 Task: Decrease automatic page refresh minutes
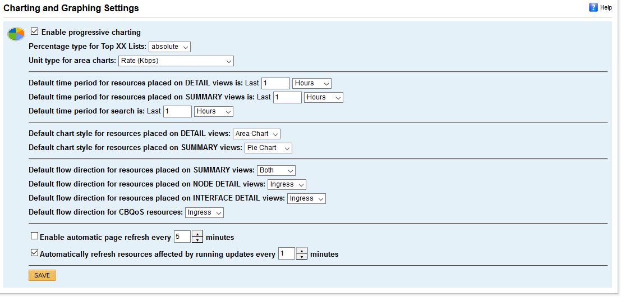[197, 240]
